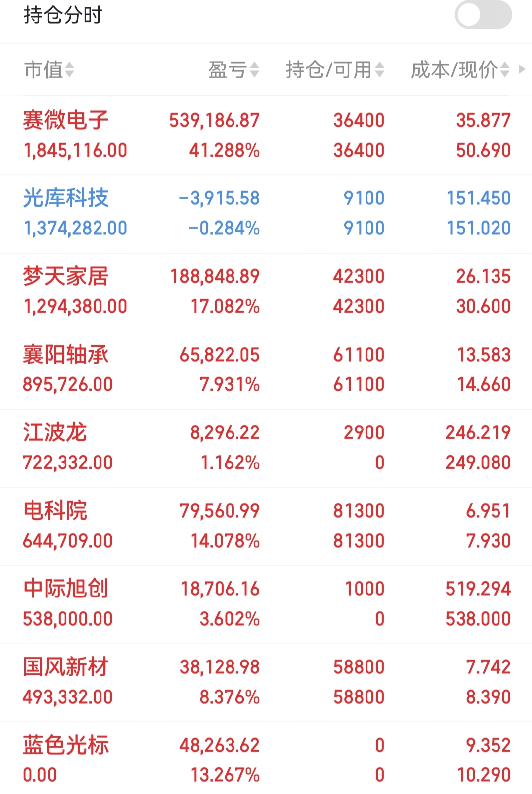
Task: Click 中际旭创 current price 538.000
Action: pos(478,619)
